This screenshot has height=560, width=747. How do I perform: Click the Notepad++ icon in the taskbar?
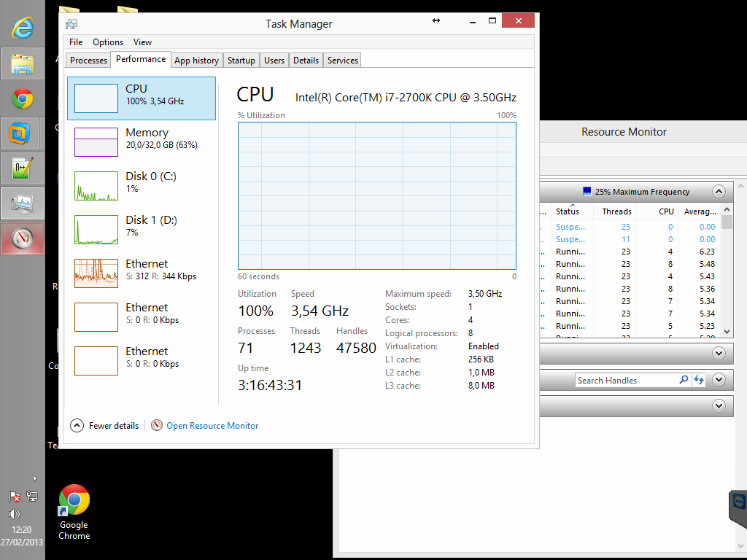click(23, 168)
